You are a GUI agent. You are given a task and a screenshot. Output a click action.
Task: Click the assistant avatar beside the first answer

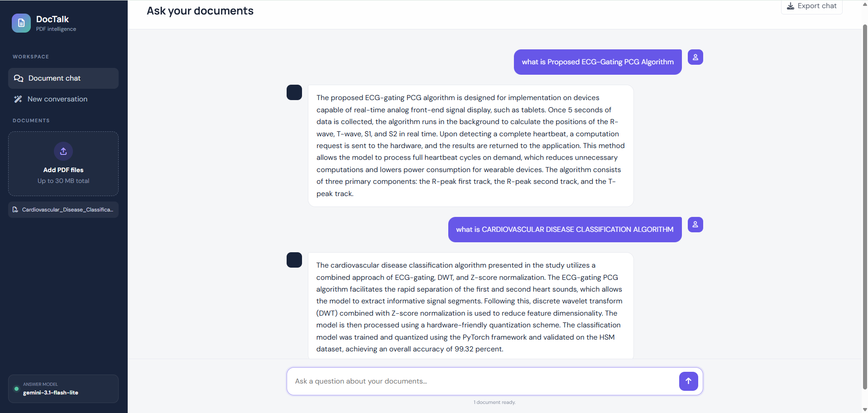coord(294,92)
